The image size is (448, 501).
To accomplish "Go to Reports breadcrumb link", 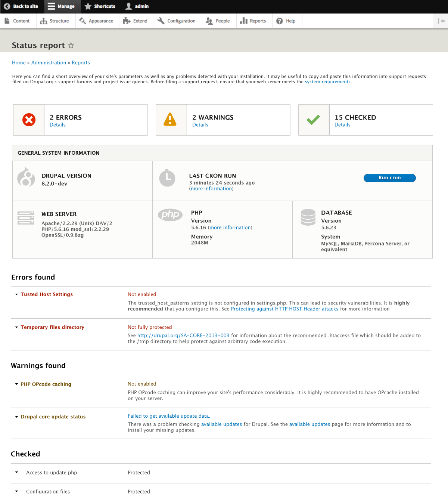I will pos(81,63).
